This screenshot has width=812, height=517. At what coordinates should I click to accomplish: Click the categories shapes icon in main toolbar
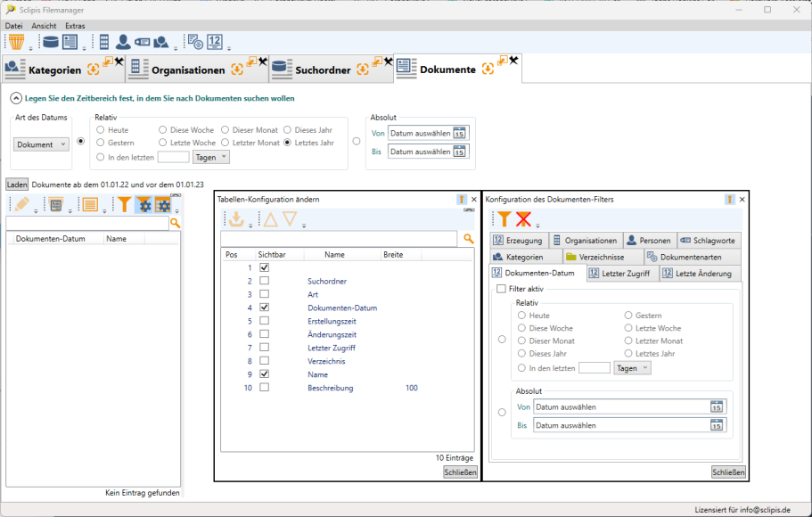click(161, 41)
